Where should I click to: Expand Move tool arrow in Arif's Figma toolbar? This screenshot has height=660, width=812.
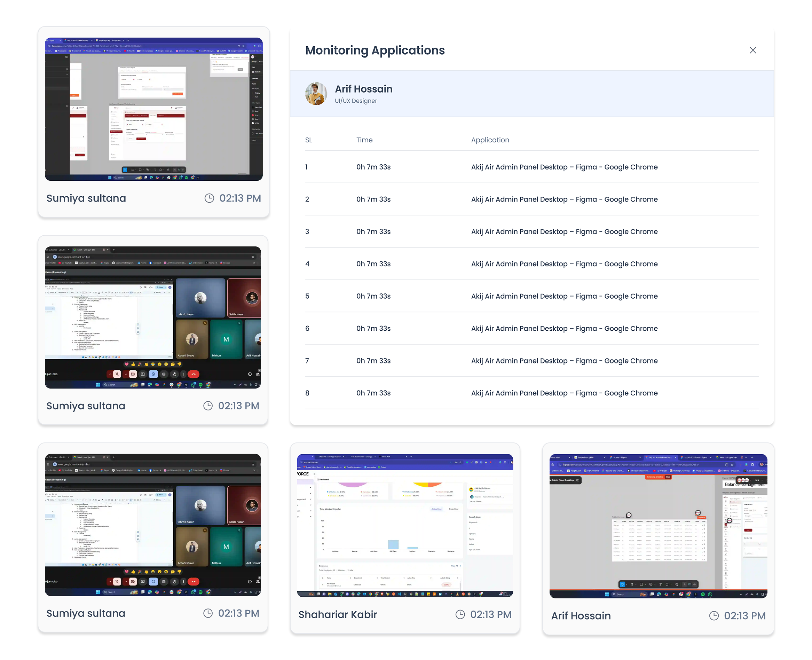627,584
